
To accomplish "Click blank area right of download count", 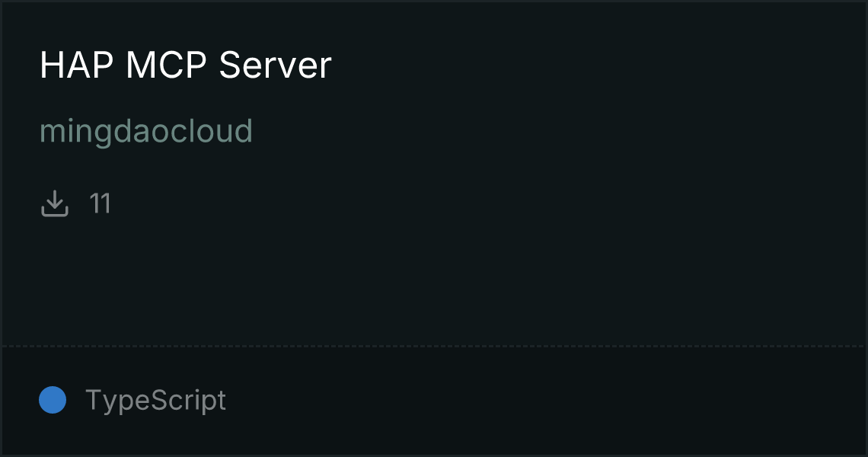I will pos(487,203).
